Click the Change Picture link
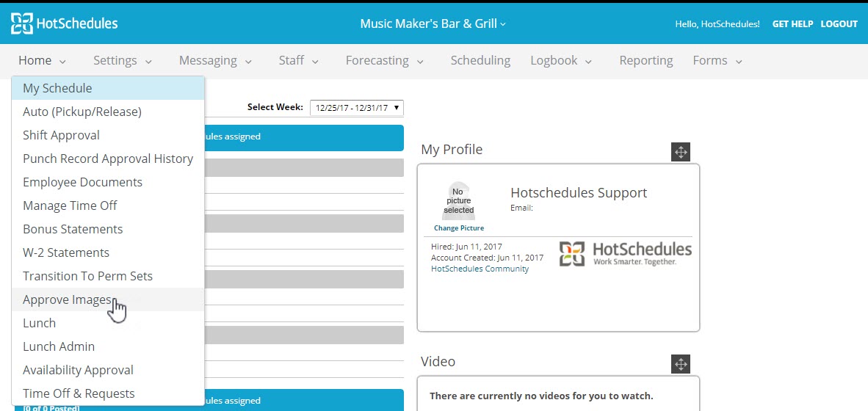Image resolution: width=868 pixels, height=411 pixels. tap(458, 228)
